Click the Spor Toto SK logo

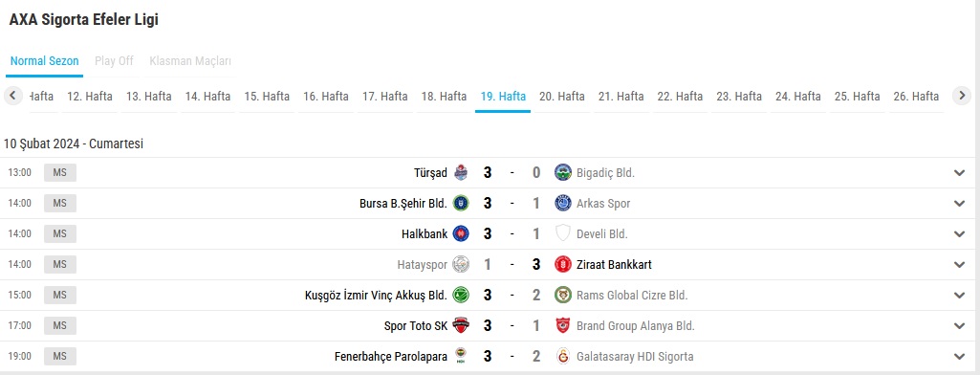coord(461,325)
